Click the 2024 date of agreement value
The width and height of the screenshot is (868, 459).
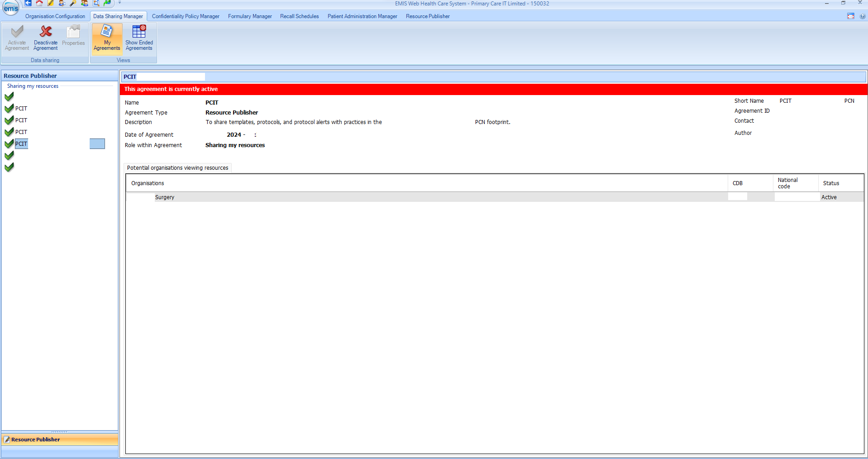[x=234, y=135]
